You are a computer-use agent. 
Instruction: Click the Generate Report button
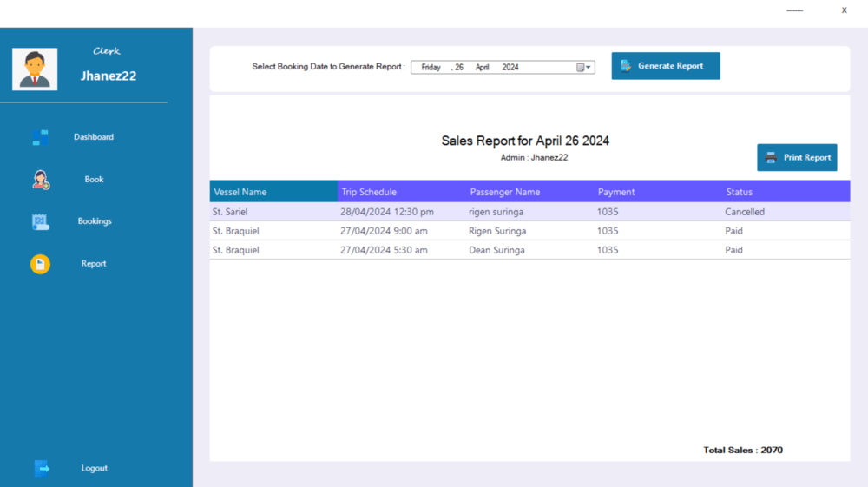point(666,66)
